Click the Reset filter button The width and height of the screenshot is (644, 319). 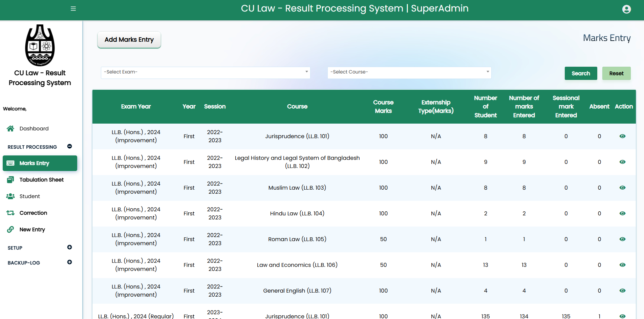(616, 73)
